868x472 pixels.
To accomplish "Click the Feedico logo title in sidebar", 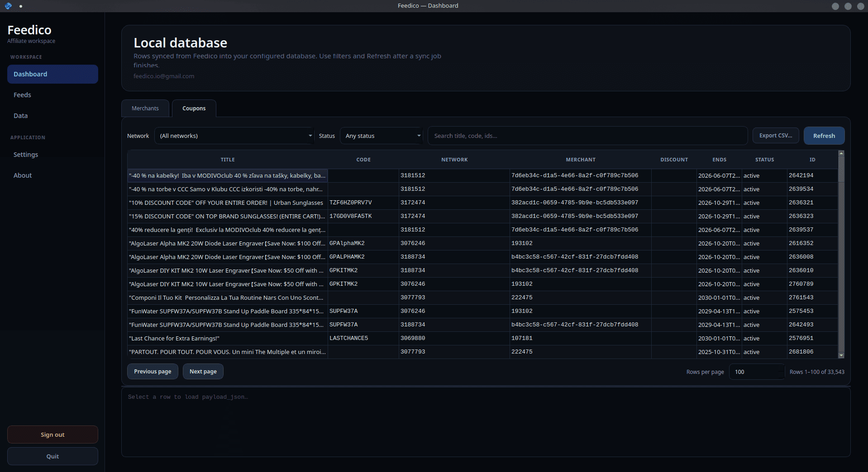I will tap(29, 30).
